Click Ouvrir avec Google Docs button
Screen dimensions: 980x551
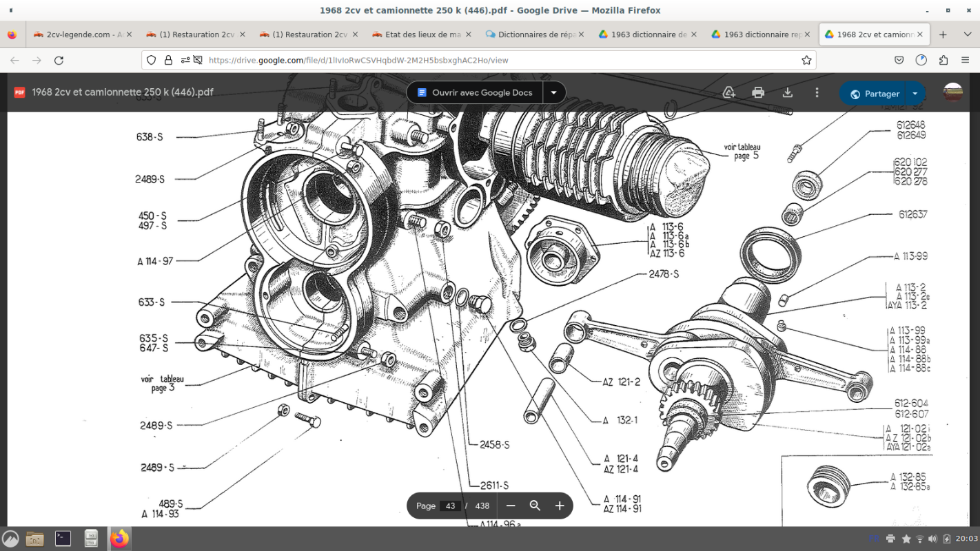474,92
